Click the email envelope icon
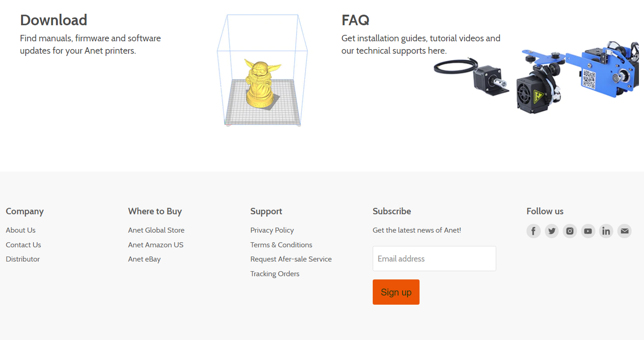The width and height of the screenshot is (644, 340). coord(624,231)
